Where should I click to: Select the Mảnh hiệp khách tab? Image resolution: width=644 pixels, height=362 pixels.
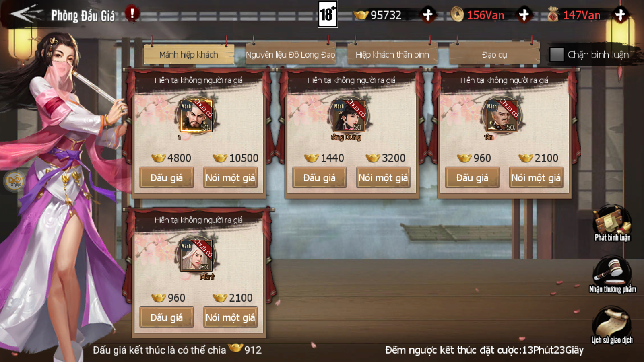pos(189,55)
